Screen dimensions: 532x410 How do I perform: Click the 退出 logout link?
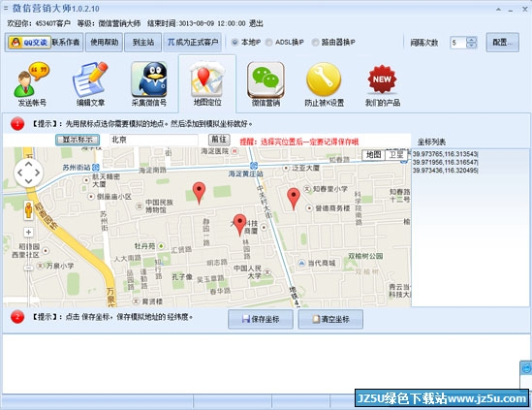coord(256,23)
